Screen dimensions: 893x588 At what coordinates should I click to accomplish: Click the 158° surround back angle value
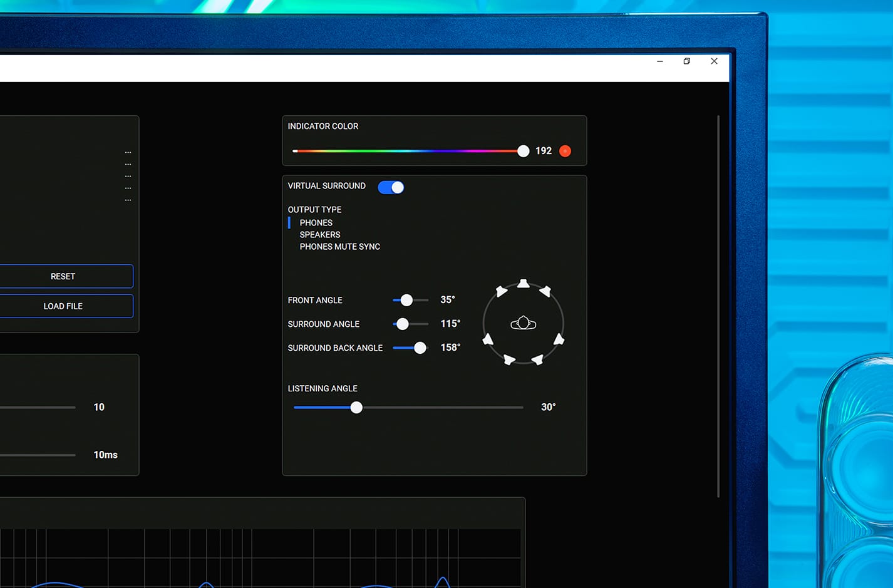pyautogui.click(x=450, y=348)
